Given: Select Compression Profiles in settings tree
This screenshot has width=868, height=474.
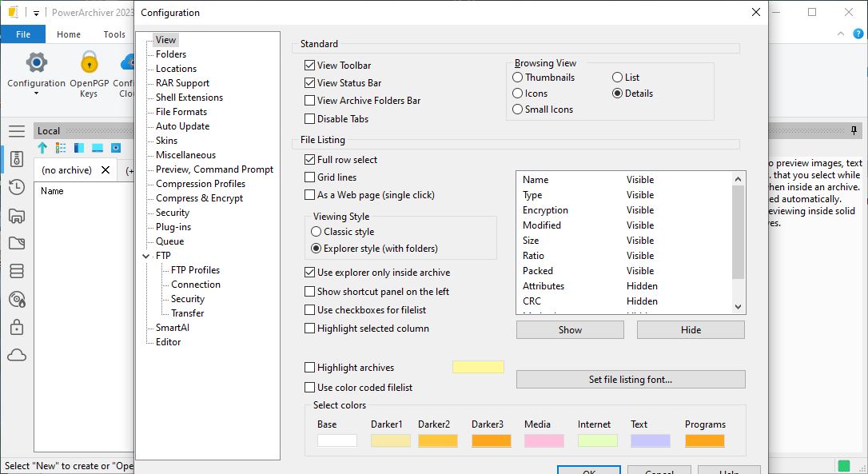Looking at the screenshot, I should tap(201, 184).
